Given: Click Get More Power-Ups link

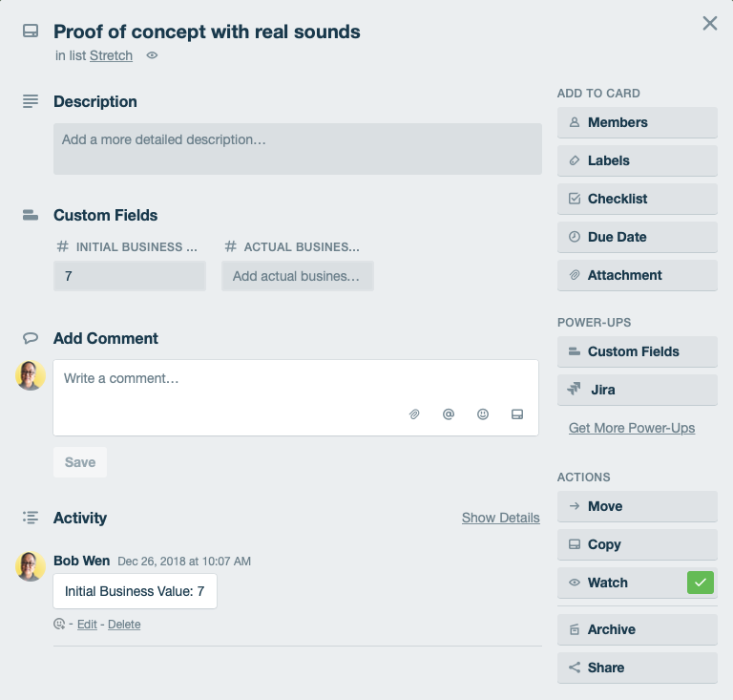Looking at the screenshot, I should pos(632,428).
